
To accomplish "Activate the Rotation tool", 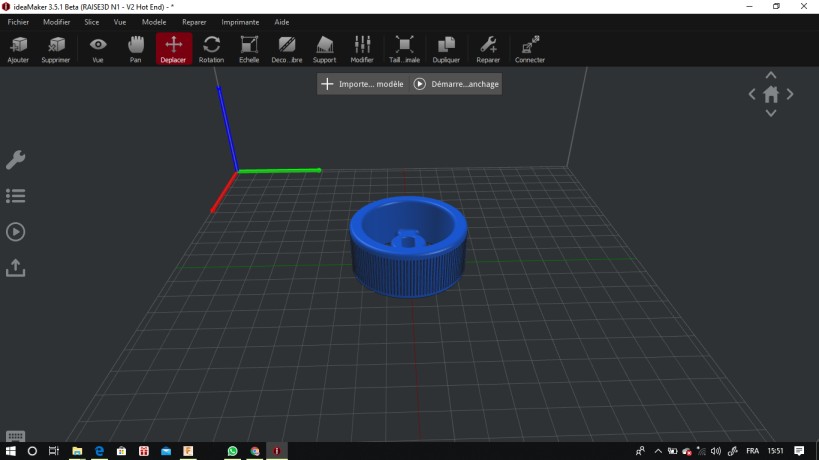I will point(211,49).
